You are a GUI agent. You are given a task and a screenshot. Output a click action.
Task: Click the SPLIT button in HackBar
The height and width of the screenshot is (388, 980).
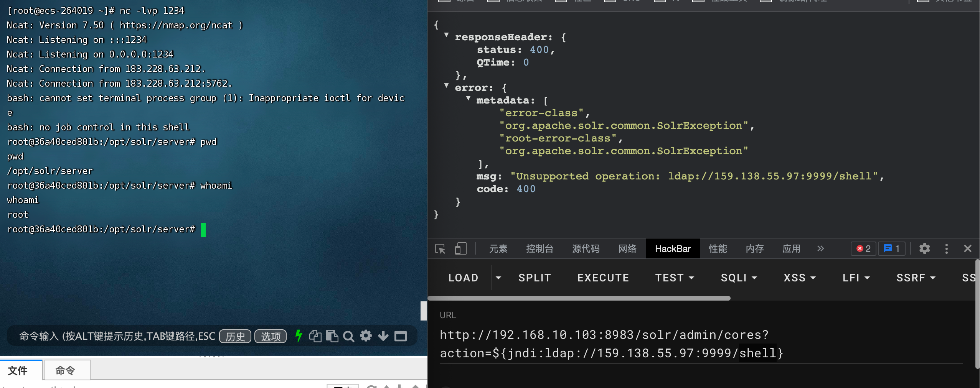pyautogui.click(x=534, y=278)
